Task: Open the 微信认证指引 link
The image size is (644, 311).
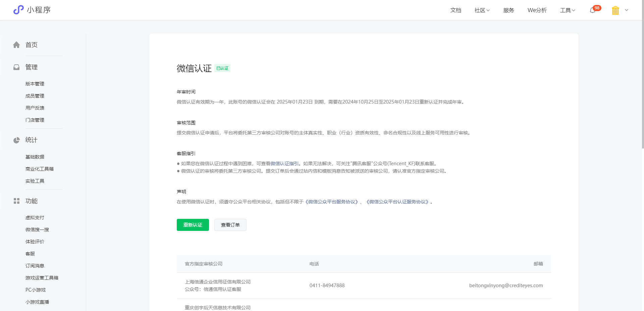Action: tap(284, 164)
